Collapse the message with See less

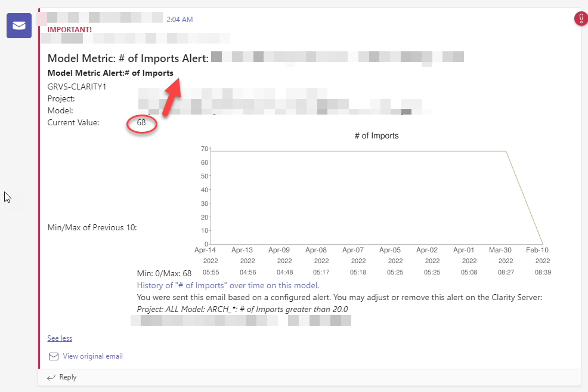coord(60,338)
